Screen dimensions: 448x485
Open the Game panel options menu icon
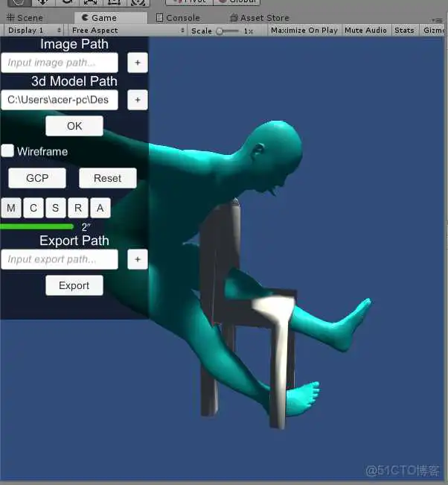(437, 20)
